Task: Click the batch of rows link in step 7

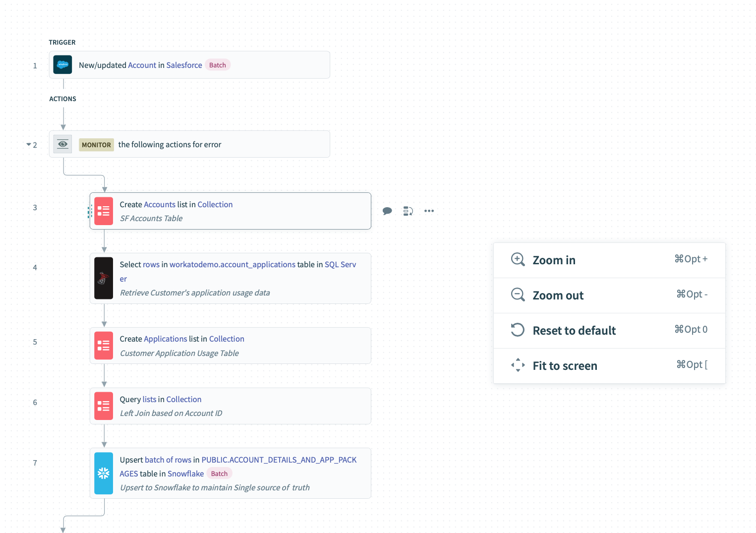Action: [168, 460]
